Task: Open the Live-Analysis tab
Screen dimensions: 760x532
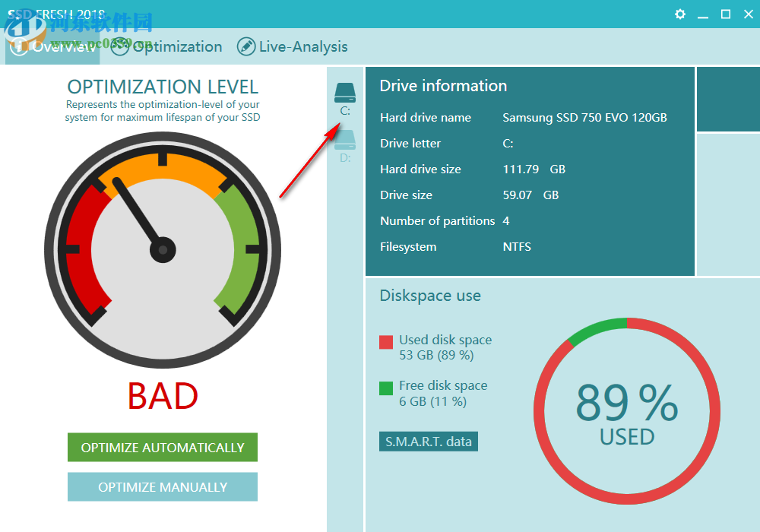Action: click(293, 46)
